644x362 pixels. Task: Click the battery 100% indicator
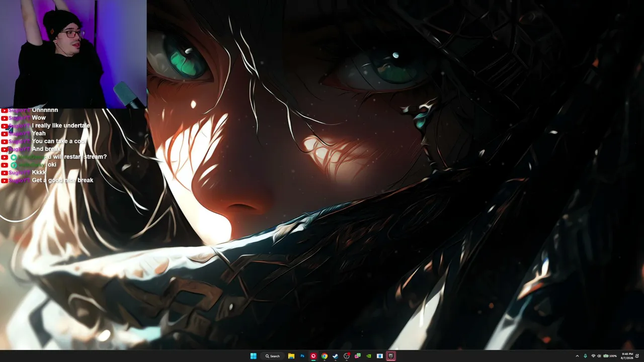pos(610,356)
